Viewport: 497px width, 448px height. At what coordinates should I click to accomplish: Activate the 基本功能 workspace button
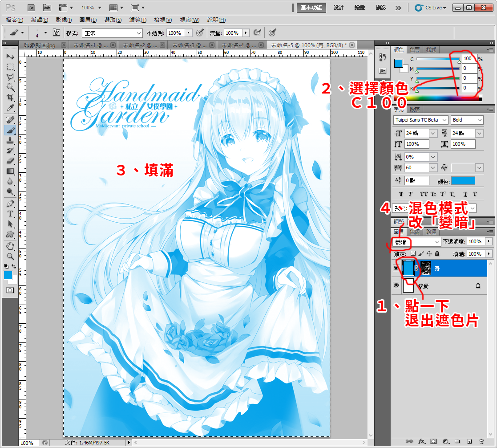(311, 8)
